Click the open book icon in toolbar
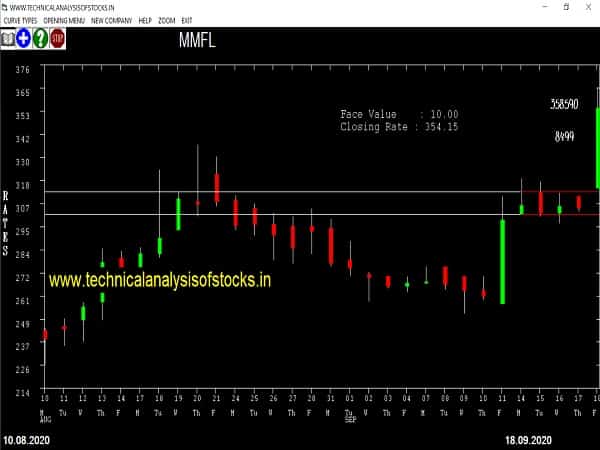Image resolution: width=600 pixels, height=450 pixels. click(x=8, y=39)
